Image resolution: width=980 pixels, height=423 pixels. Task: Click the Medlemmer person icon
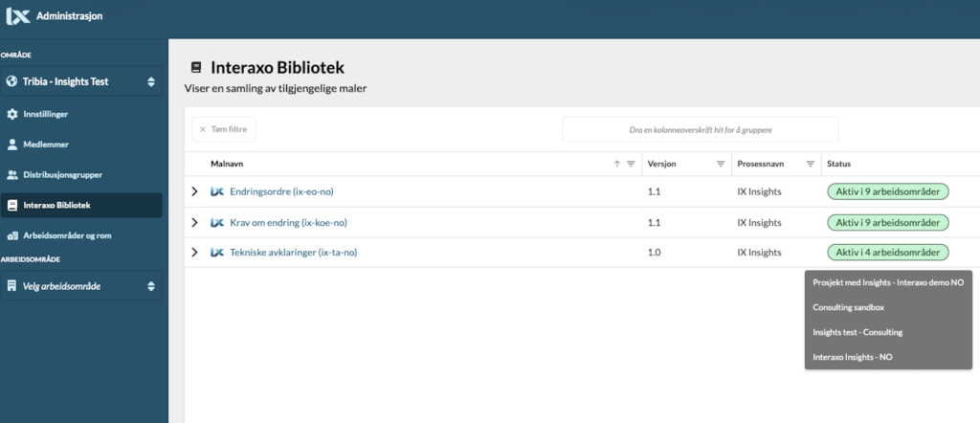[11, 145]
